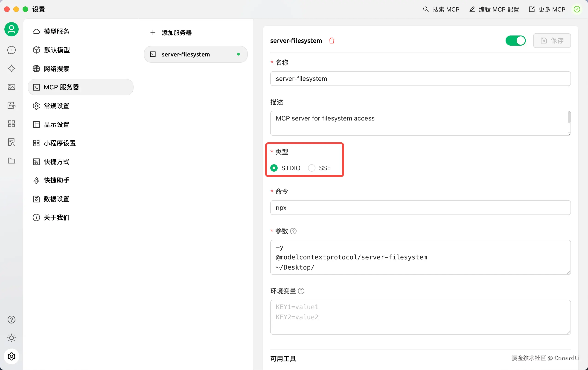Select the STDIO type radio button
This screenshot has width=588, height=370.
[274, 168]
